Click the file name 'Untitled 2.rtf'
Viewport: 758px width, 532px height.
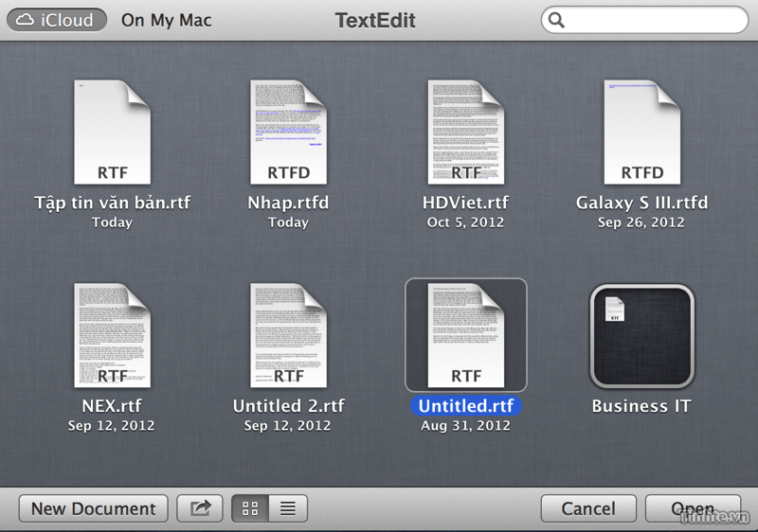click(x=289, y=406)
